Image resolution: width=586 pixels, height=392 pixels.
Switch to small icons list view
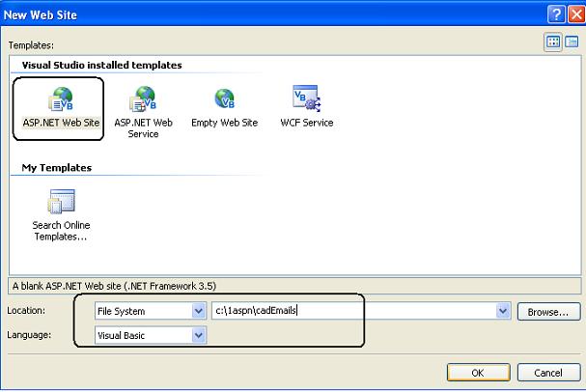[572, 42]
